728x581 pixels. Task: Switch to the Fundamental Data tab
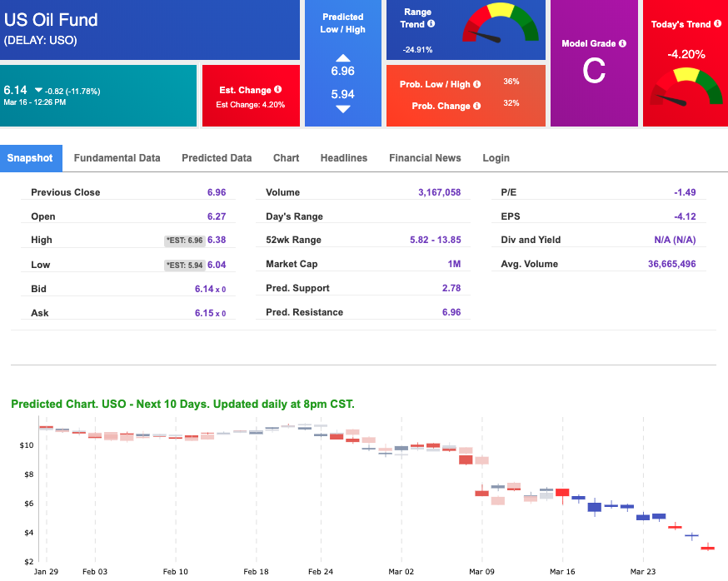pyautogui.click(x=117, y=158)
